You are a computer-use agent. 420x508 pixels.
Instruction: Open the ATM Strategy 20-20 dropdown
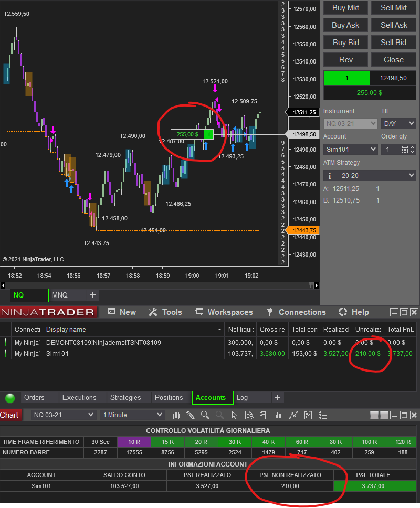[x=370, y=176]
